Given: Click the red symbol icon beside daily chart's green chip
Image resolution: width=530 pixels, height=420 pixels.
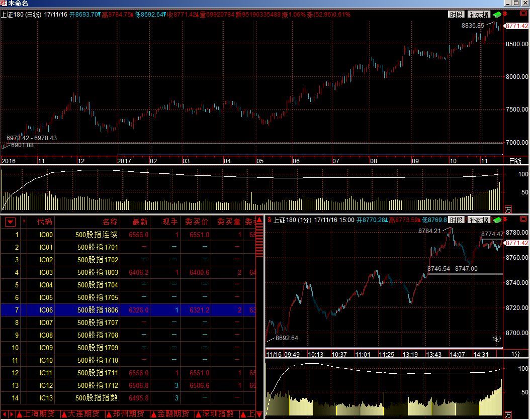Looking at the screenshot, I should (x=505, y=15).
